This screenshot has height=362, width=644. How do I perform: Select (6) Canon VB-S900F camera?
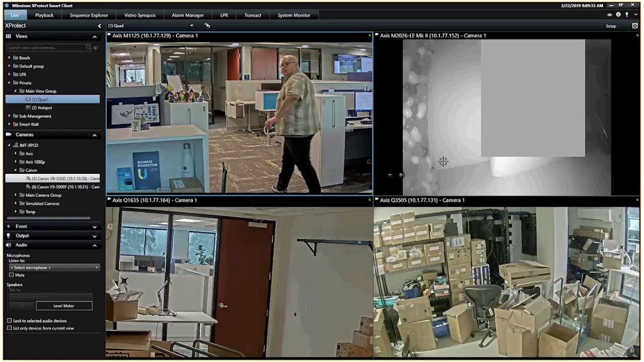coord(65,187)
